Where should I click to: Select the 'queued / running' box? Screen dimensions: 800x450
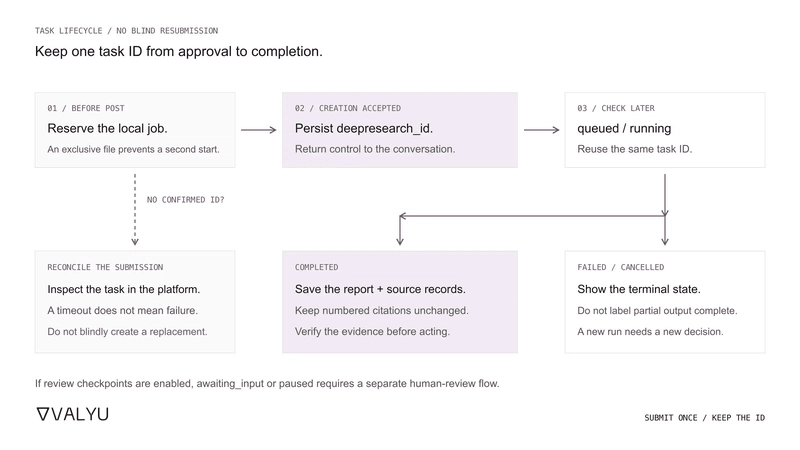[x=665, y=130]
